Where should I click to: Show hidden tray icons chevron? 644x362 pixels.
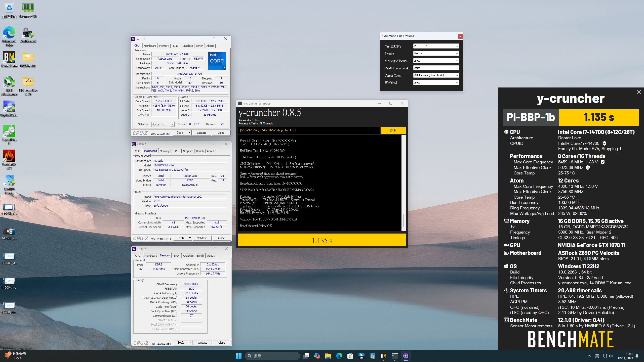click(x=589, y=356)
